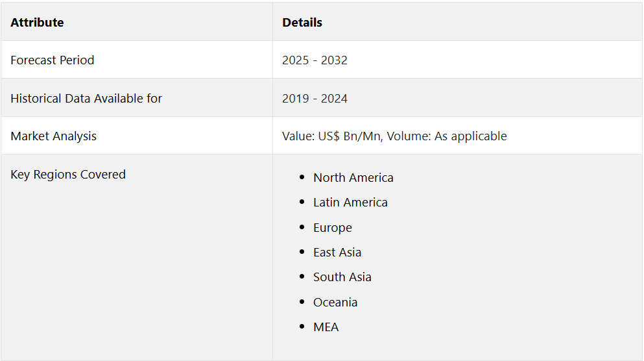644x361 pixels.
Task: Click the bullet point before North America
Action: click(x=302, y=177)
